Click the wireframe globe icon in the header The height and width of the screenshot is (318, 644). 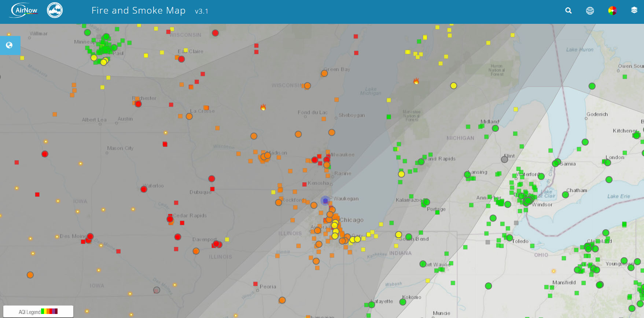(590, 11)
